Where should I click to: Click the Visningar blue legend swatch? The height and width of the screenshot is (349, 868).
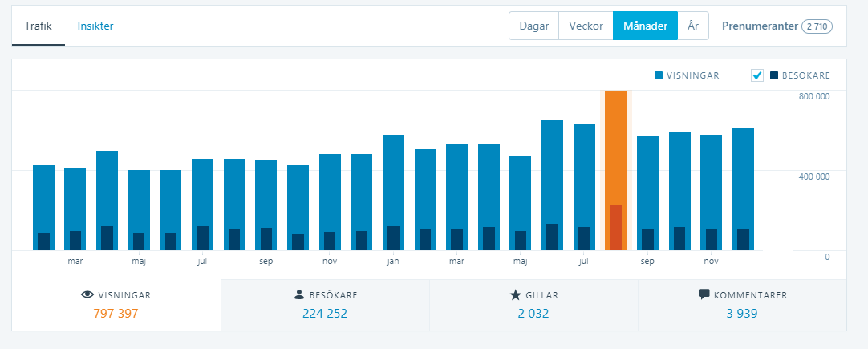click(x=659, y=75)
